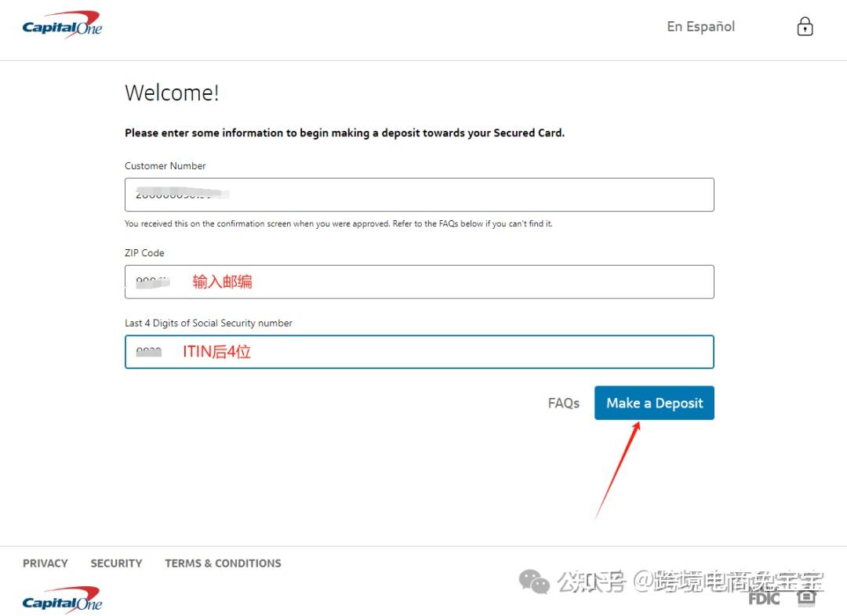Viewport: 847px width, 616px height.
Task: Focus the Social Security number input field
Action: click(420, 351)
